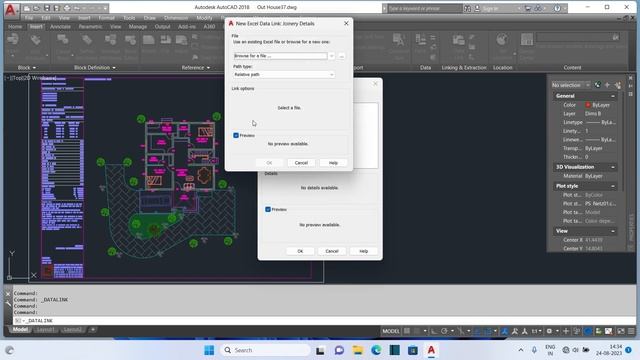Screen dimensions: 640x360
Task: Click the Block Editor ribbon icon
Action: pos(130,40)
